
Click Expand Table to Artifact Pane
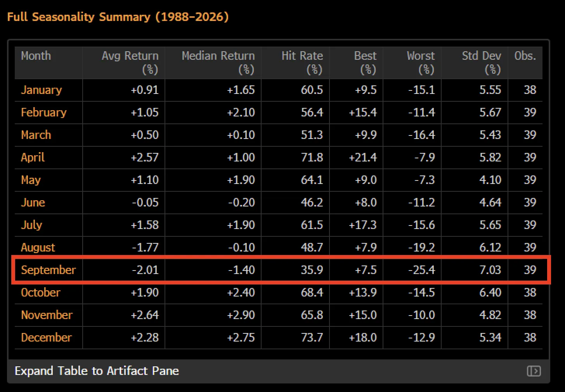point(97,371)
